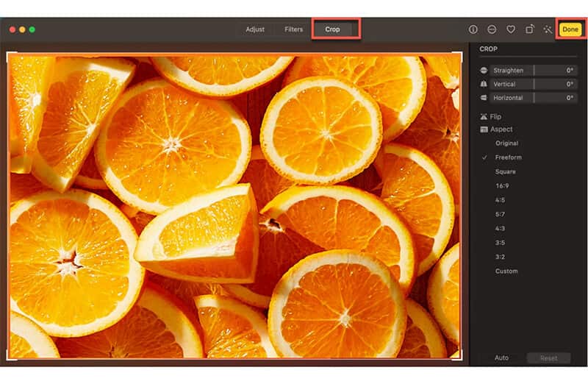Click the orange slices photo in crop area
The image size is (588, 384).
click(x=234, y=206)
